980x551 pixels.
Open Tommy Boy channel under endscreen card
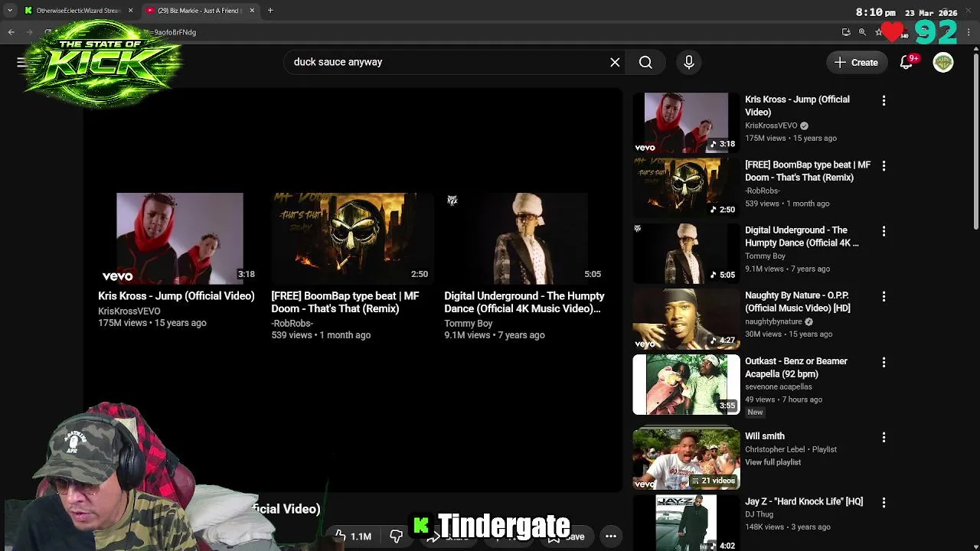(x=468, y=324)
